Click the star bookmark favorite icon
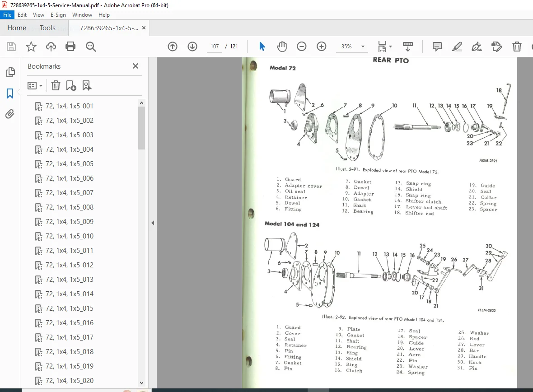 pos(31,47)
